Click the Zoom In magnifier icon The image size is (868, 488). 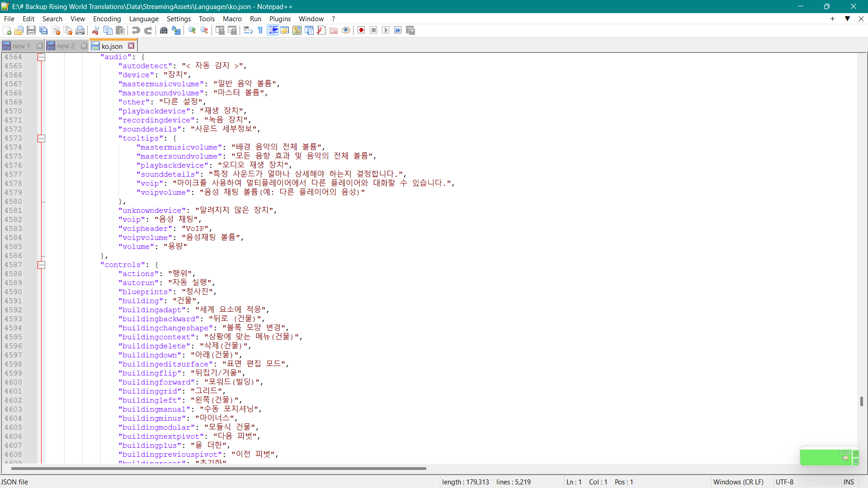(192, 30)
